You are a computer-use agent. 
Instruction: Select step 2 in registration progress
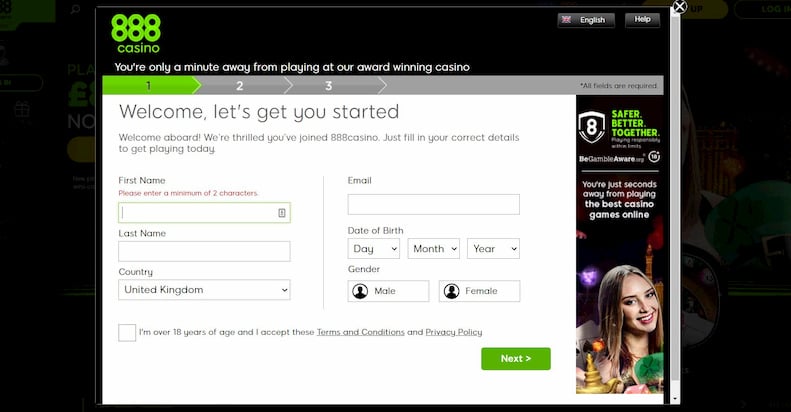(x=240, y=86)
